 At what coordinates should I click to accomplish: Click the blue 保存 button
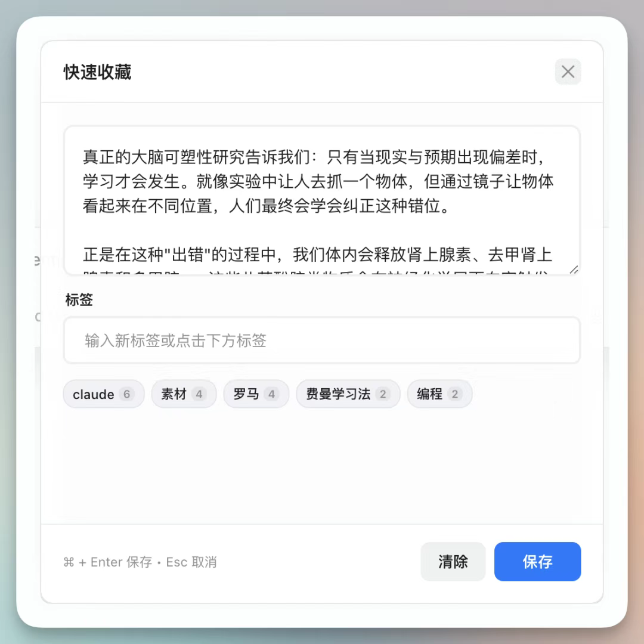pyautogui.click(x=537, y=562)
